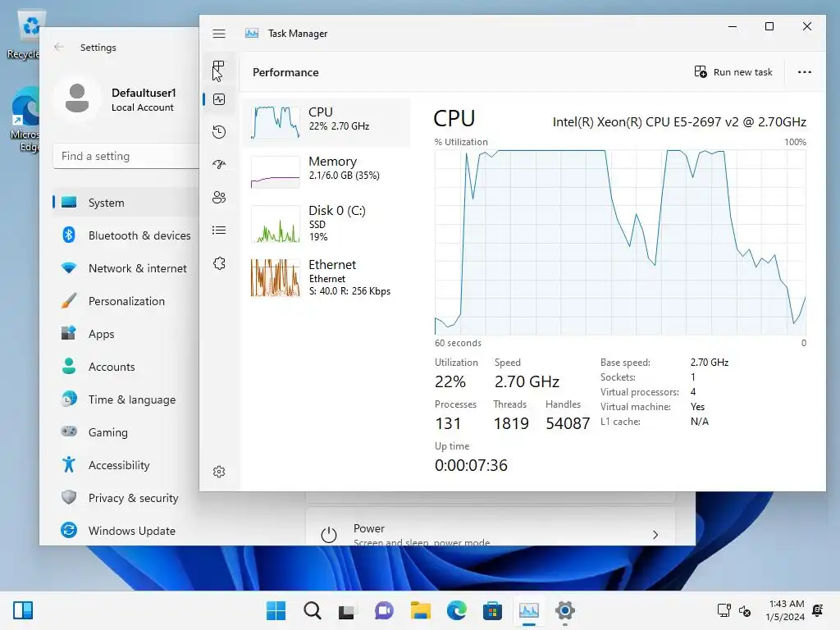Image resolution: width=840 pixels, height=630 pixels.
Task: Click the handles count 54087
Action: (x=568, y=423)
